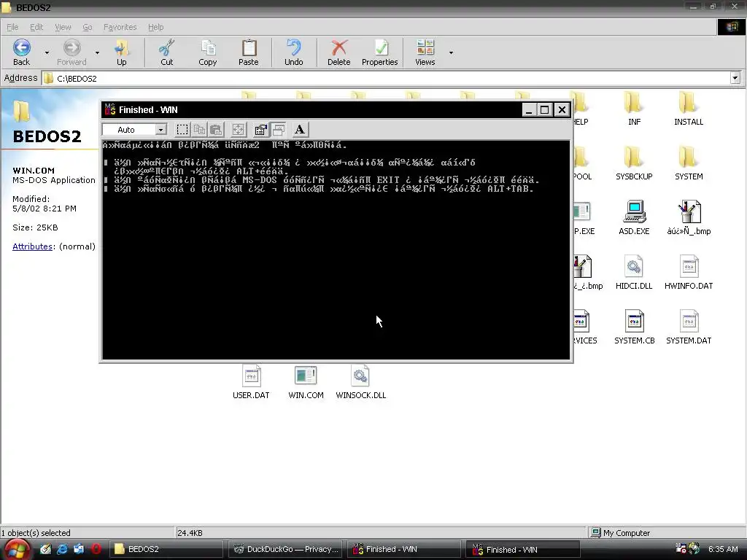Select the WINSOCK.DLL file
Screen dimensions: 747x560
coord(360,382)
